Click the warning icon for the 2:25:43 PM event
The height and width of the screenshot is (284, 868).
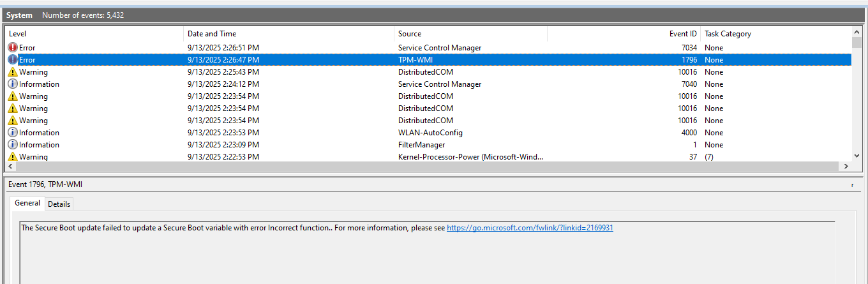pyautogui.click(x=13, y=72)
